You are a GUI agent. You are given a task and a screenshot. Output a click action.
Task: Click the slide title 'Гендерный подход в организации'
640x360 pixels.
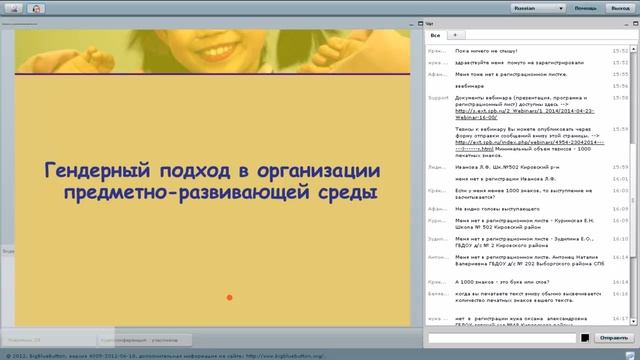212,170
